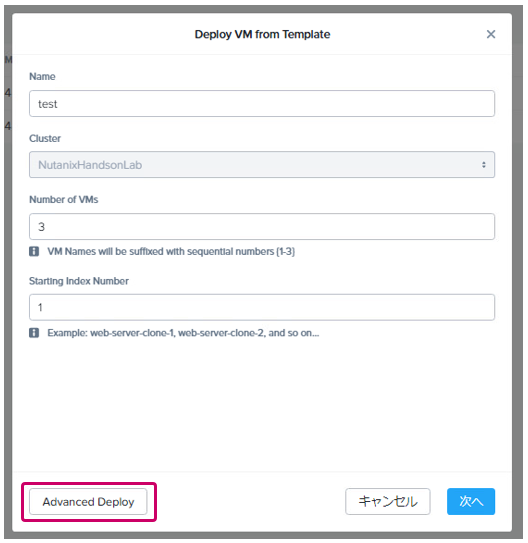Click the Name label text
The width and height of the screenshot is (528, 543).
[x=42, y=76]
